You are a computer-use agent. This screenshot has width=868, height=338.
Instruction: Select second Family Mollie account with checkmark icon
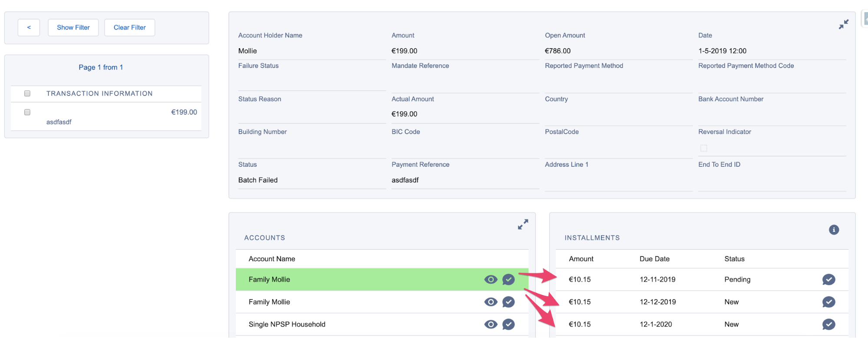click(508, 302)
